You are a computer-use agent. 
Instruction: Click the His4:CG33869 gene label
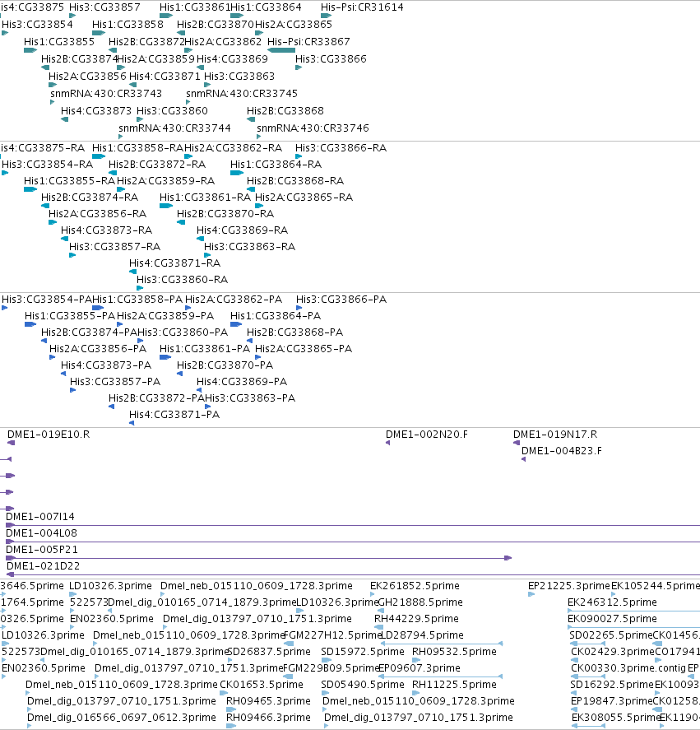(x=232, y=58)
